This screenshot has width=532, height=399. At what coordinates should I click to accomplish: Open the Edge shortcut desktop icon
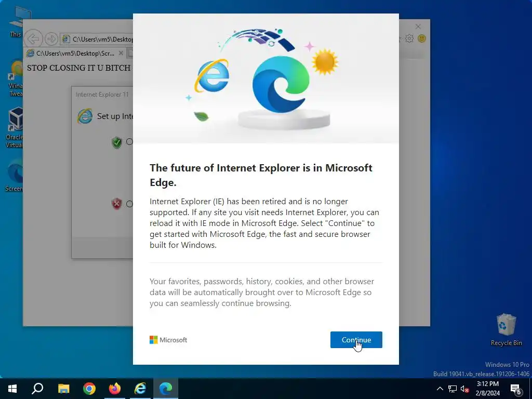coord(14,176)
